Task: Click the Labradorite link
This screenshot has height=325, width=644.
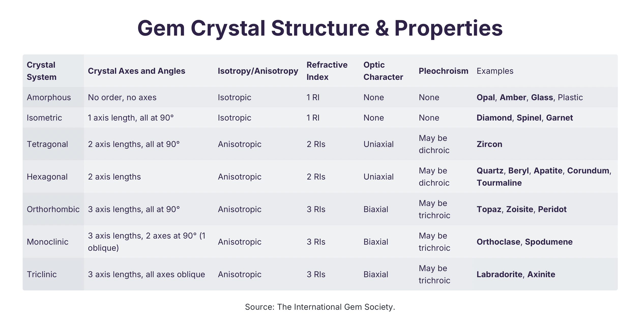Action: [499, 274]
